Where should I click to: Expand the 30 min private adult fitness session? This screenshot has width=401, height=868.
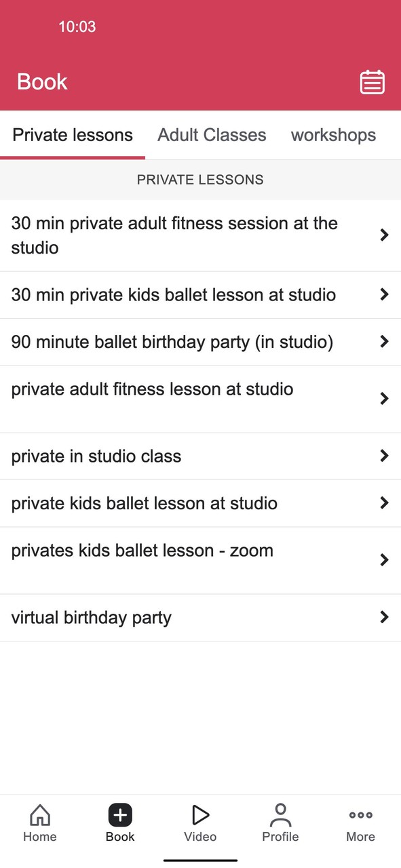(200, 235)
